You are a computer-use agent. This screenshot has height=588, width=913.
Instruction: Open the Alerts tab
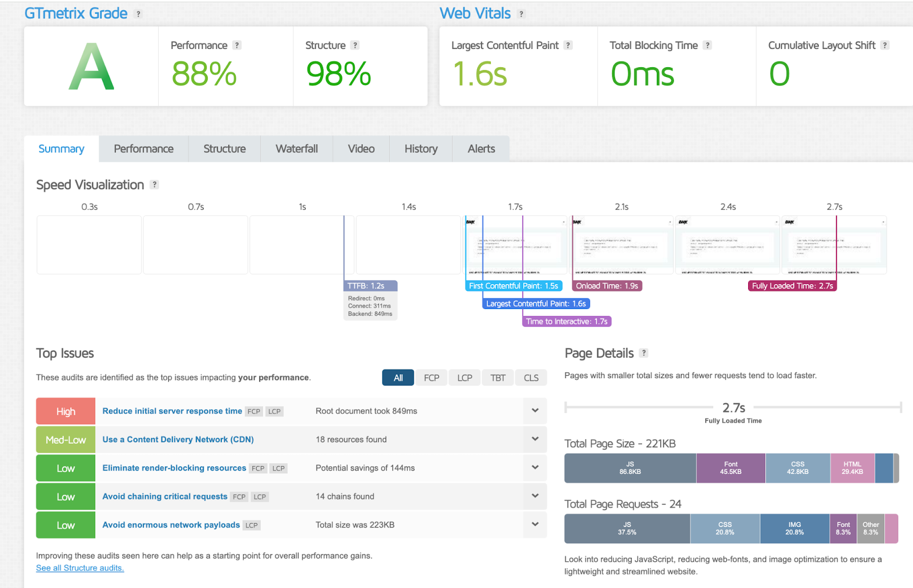coord(481,149)
